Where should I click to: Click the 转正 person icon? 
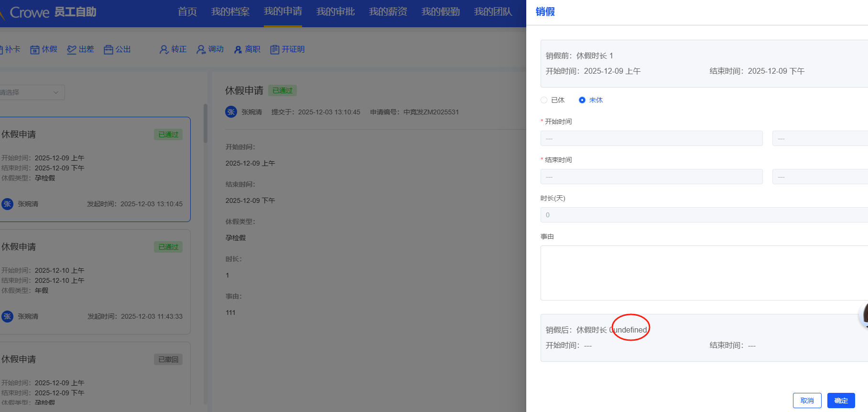164,49
